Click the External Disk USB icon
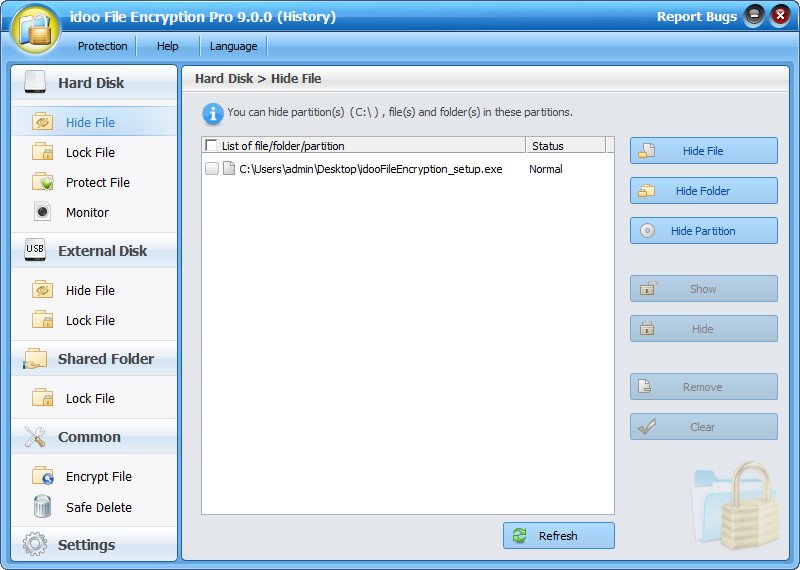 pyautogui.click(x=35, y=250)
